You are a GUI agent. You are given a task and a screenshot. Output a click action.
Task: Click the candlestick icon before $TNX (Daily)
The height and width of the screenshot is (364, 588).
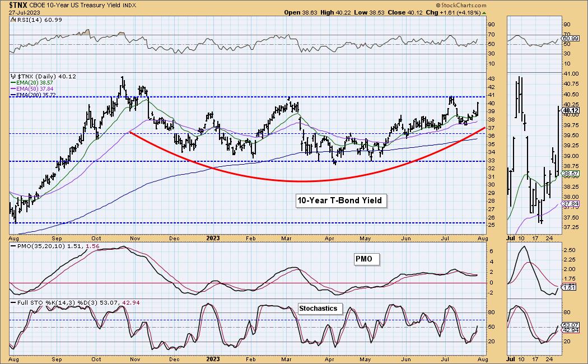click(x=13, y=77)
